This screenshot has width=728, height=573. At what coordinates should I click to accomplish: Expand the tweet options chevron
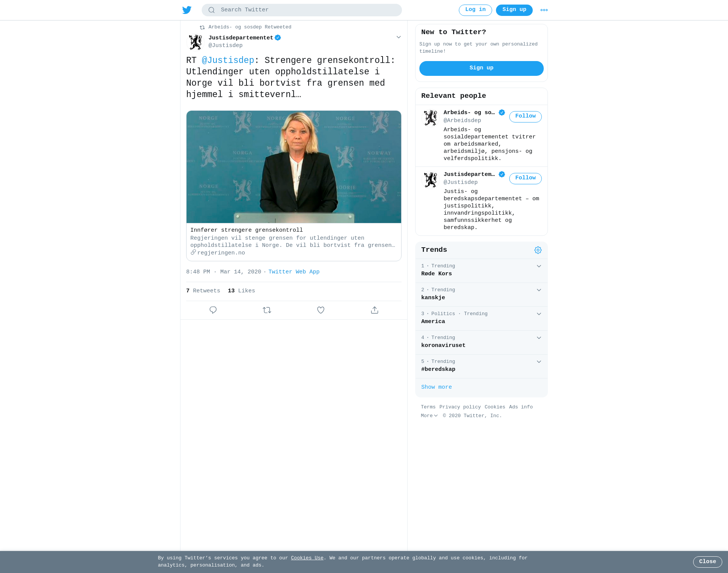399,37
